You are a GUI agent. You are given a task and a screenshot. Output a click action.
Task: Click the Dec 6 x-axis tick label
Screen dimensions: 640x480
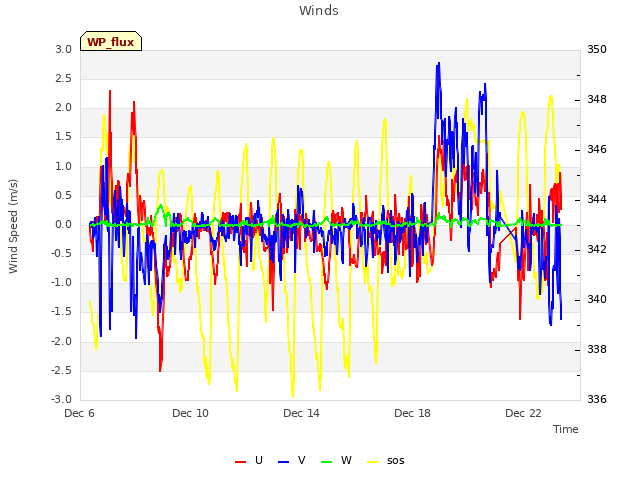[80, 413]
